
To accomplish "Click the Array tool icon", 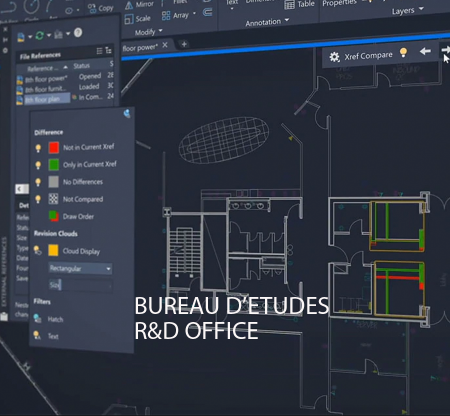I will pos(166,15).
